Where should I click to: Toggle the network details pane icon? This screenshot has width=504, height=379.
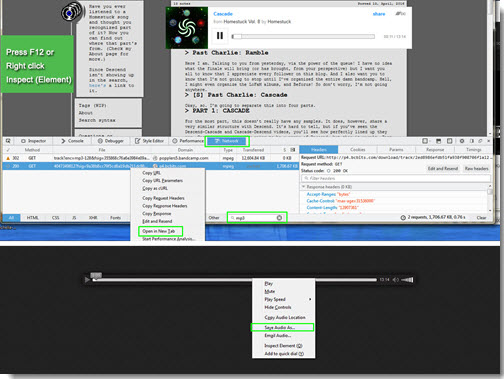293,150
